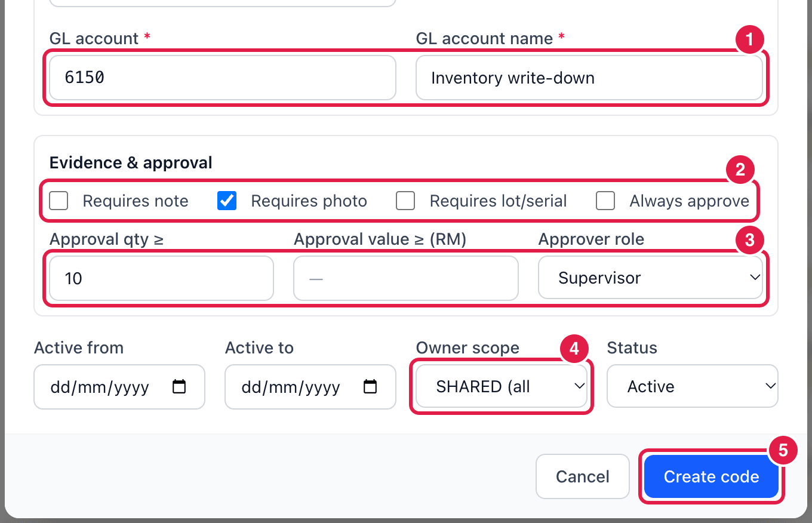Open the Approver role dropdown
This screenshot has height=523, width=812.
click(x=650, y=278)
